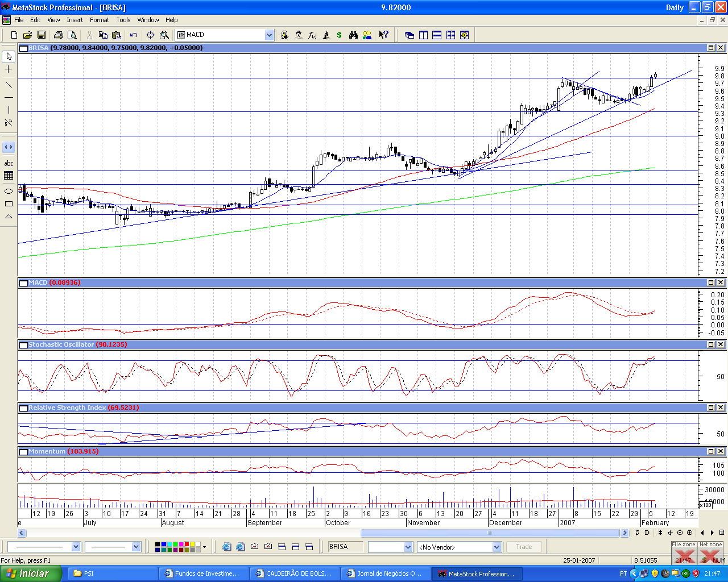The width and height of the screenshot is (728, 582).
Task: Open the Data Window grid icon
Action: 9,176
